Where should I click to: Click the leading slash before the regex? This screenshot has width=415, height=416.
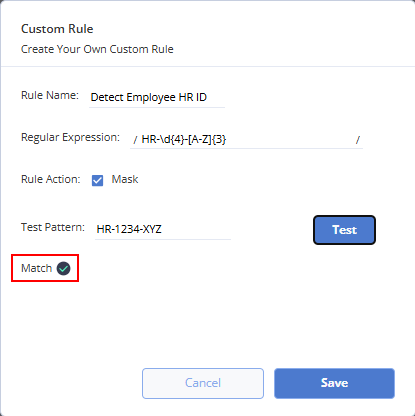135,140
